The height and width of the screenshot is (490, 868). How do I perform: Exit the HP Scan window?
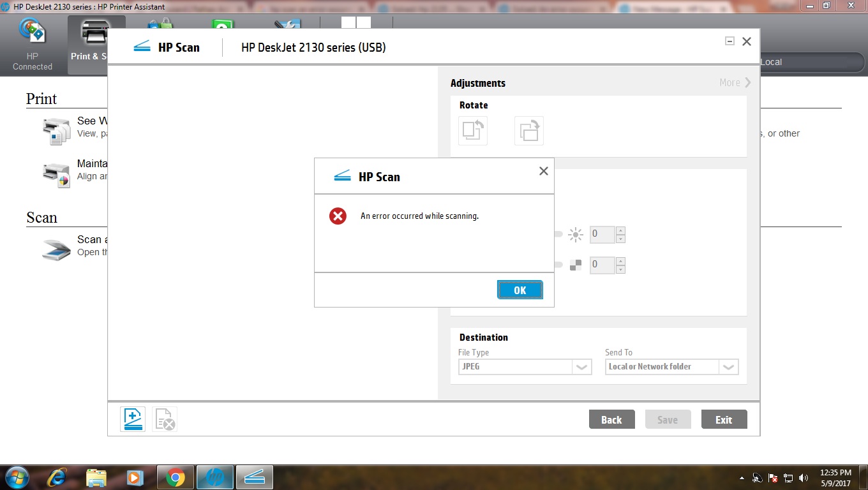tap(724, 419)
